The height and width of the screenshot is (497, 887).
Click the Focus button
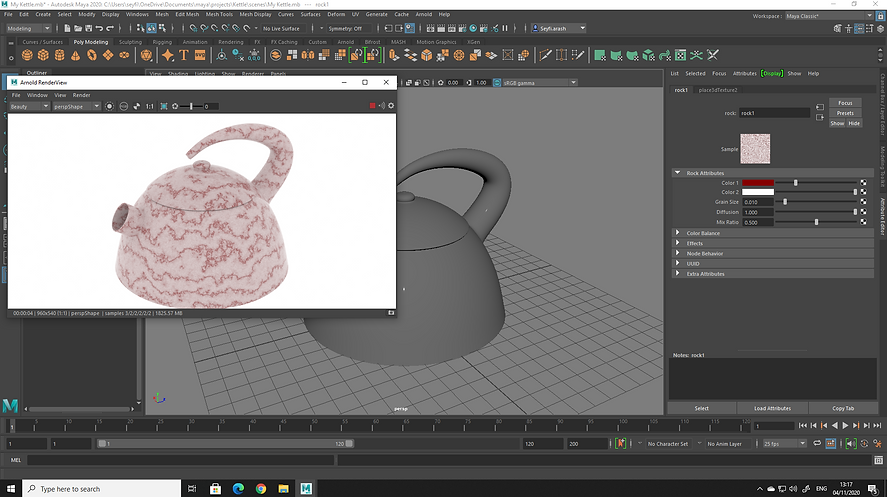pos(845,103)
